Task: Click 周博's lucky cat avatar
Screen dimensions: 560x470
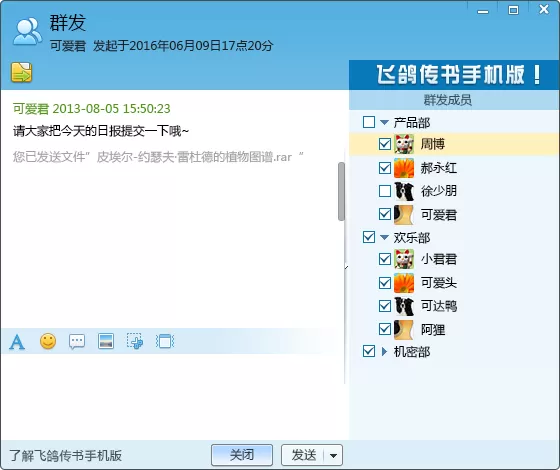Action: (x=404, y=144)
